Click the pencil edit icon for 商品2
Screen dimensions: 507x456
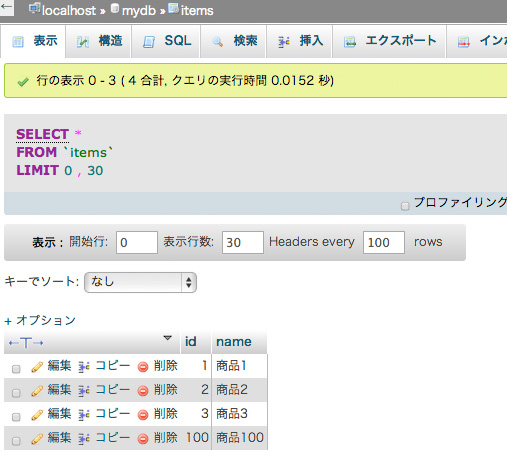click(x=37, y=391)
